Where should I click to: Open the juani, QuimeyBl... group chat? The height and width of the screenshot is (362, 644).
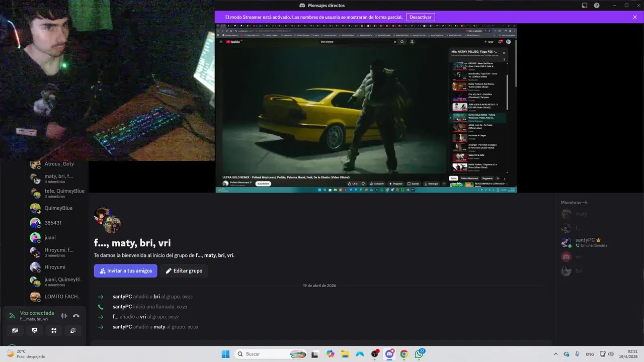[58, 282]
